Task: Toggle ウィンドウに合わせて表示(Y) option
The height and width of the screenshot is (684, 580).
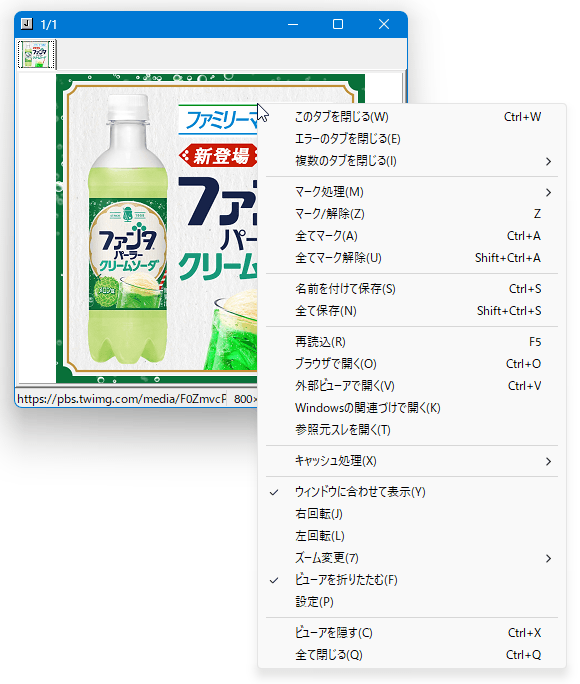Action: (x=412, y=492)
